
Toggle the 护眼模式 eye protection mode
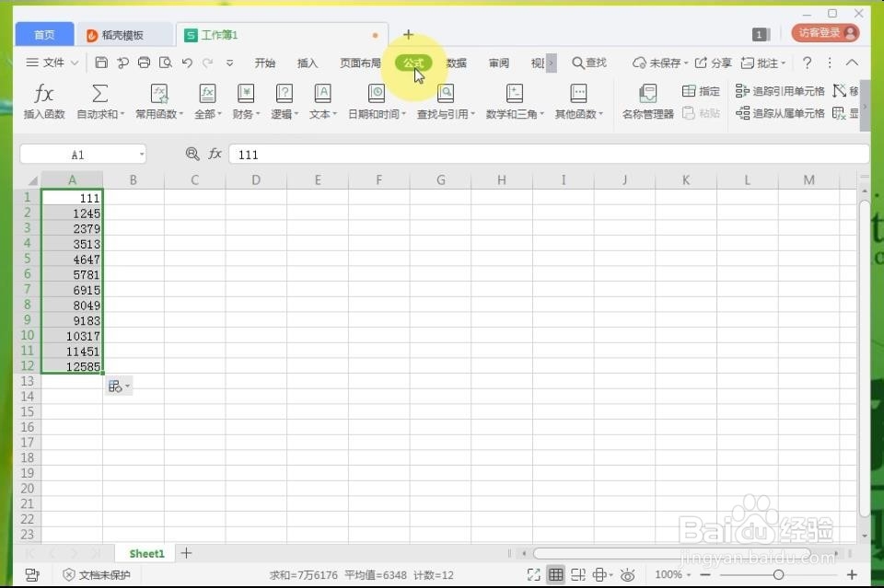627,575
